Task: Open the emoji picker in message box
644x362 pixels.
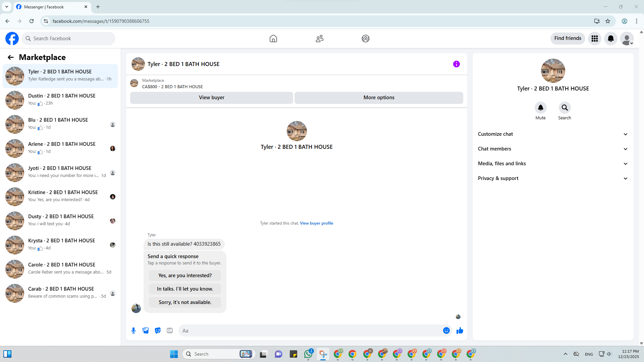Action: [x=446, y=330]
